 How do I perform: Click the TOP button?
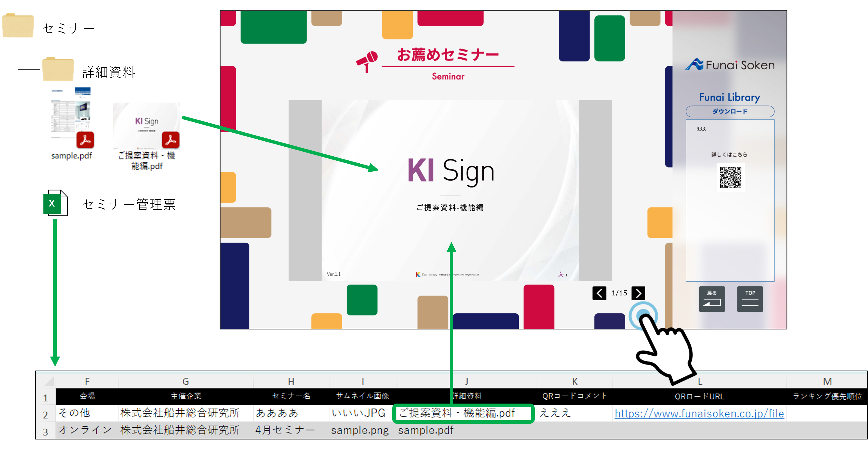(750, 299)
